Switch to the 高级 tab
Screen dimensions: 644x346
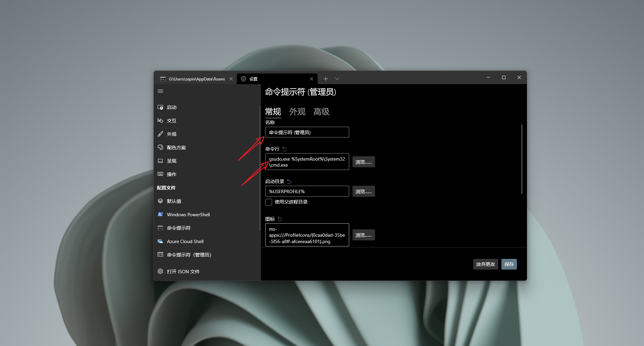tap(321, 112)
